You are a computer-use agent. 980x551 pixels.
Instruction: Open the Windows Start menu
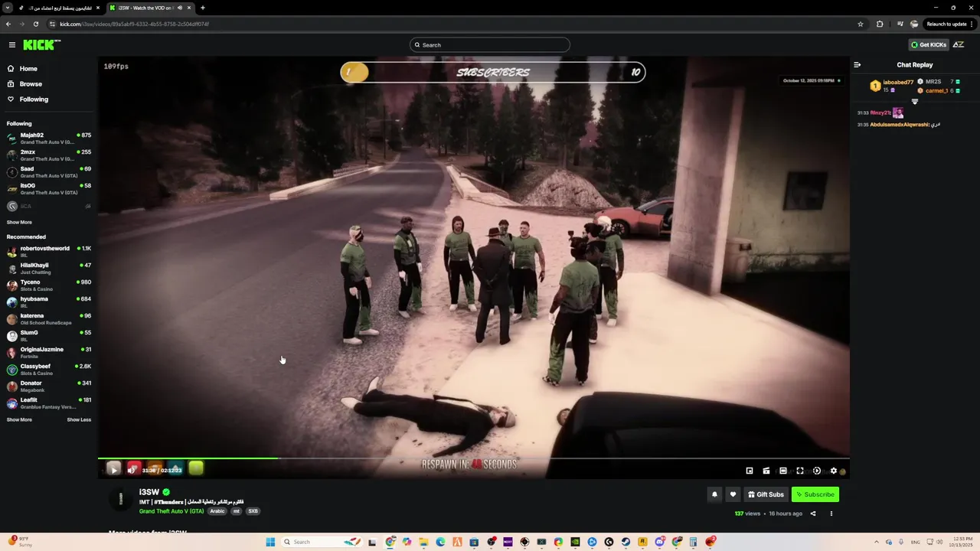click(x=270, y=542)
